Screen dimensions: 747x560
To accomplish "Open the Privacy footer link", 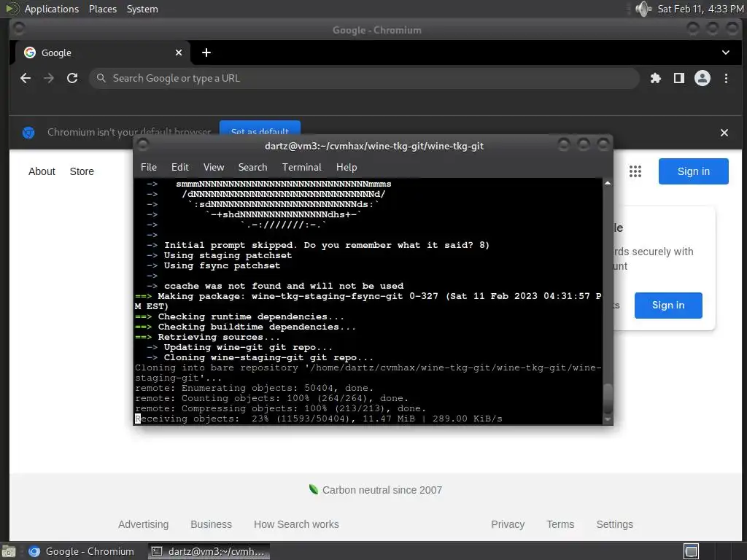I will (x=508, y=524).
